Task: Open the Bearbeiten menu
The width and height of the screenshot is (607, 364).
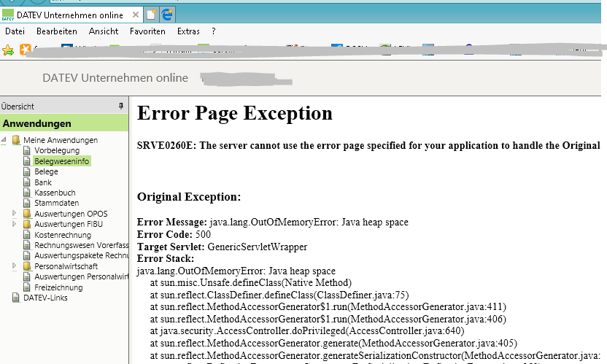Action: (56, 31)
